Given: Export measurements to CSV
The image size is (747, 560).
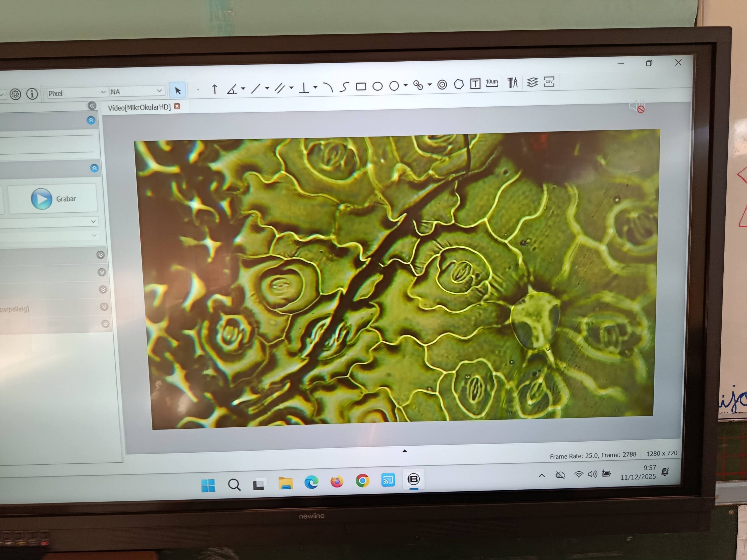Looking at the screenshot, I should [x=549, y=82].
